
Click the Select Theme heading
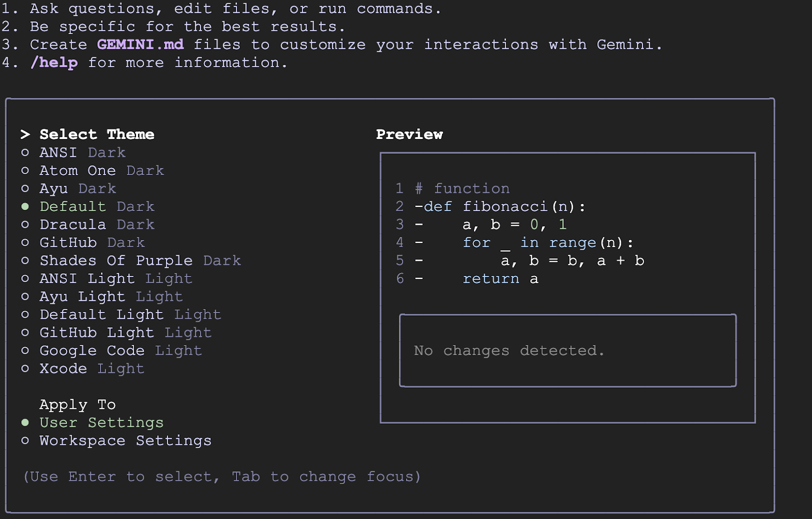[x=96, y=134]
